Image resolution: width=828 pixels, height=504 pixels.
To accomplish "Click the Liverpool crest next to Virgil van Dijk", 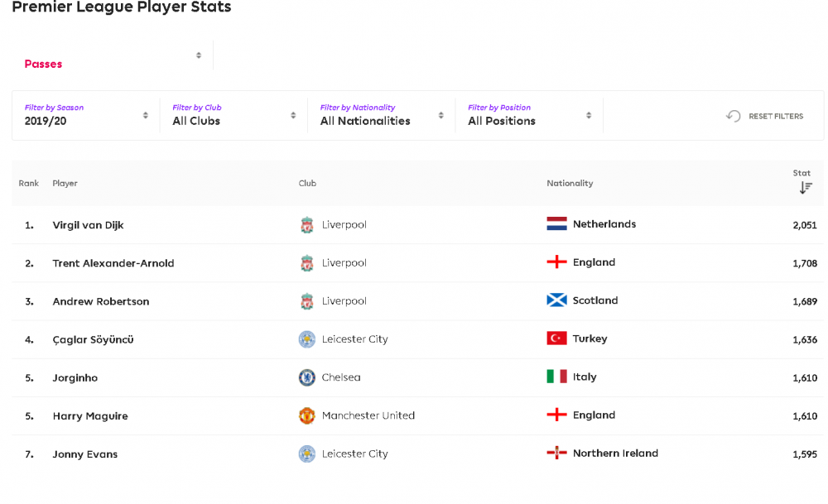I will click(x=307, y=225).
